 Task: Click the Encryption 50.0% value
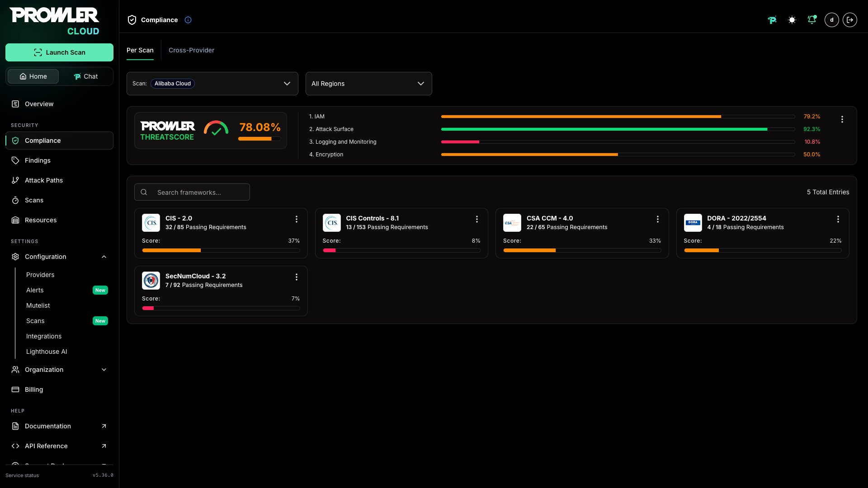(812, 155)
